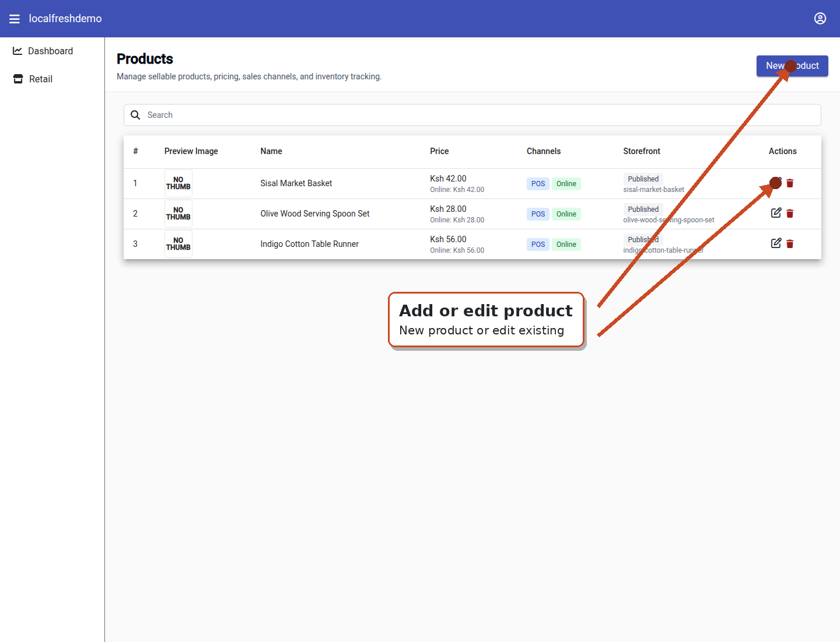
Task: Click Online tag on Indigo Cotton row
Action: 566,245
